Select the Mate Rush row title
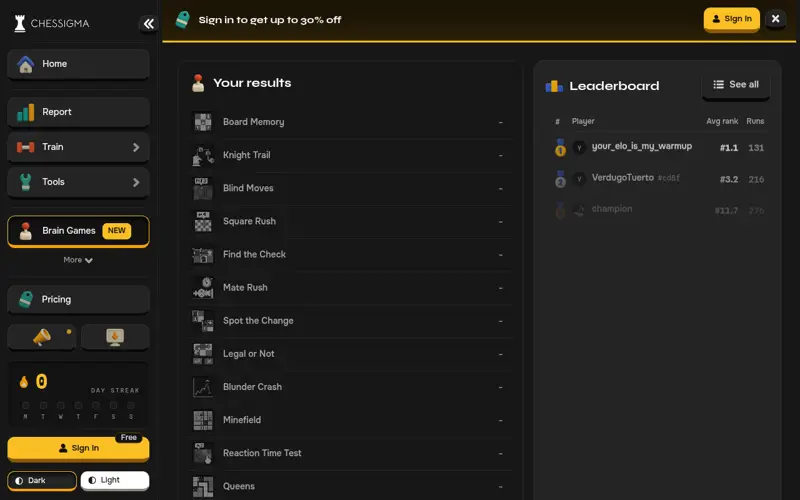This screenshot has width=800, height=500. pyautogui.click(x=245, y=288)
